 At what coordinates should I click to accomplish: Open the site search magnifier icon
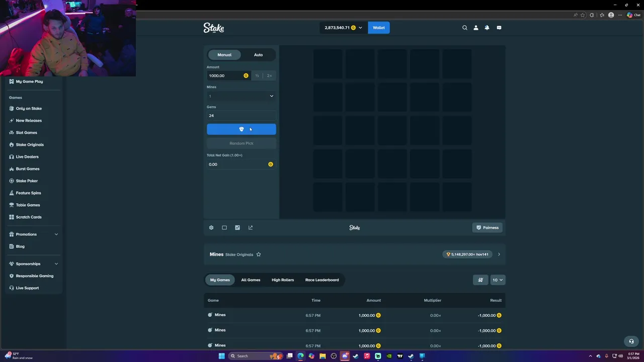point(465,28)
